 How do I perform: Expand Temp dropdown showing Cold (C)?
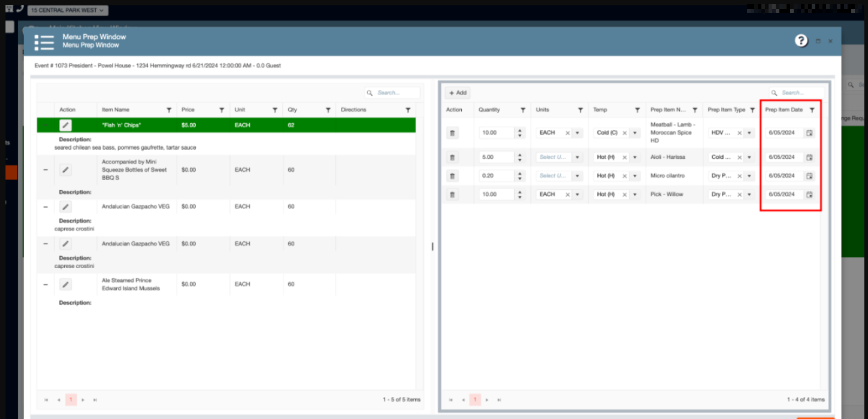coord(635,133)
